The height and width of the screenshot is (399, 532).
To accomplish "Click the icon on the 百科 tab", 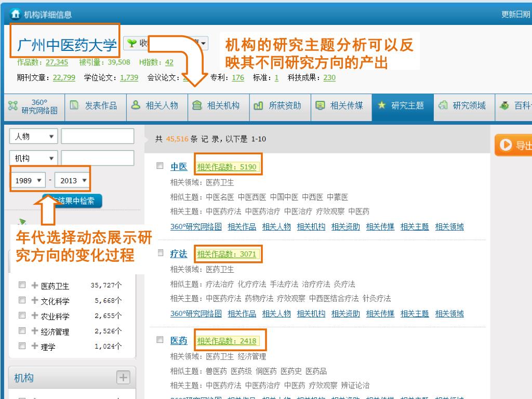I will point(504,105).
